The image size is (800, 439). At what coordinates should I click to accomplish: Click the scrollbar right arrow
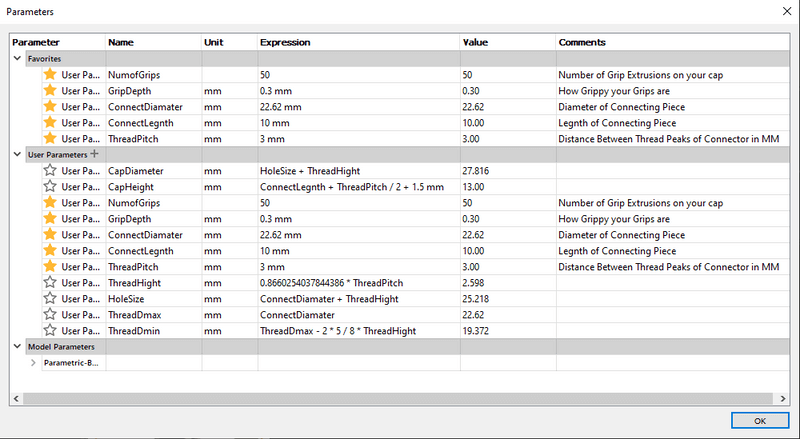click(783, 399)
